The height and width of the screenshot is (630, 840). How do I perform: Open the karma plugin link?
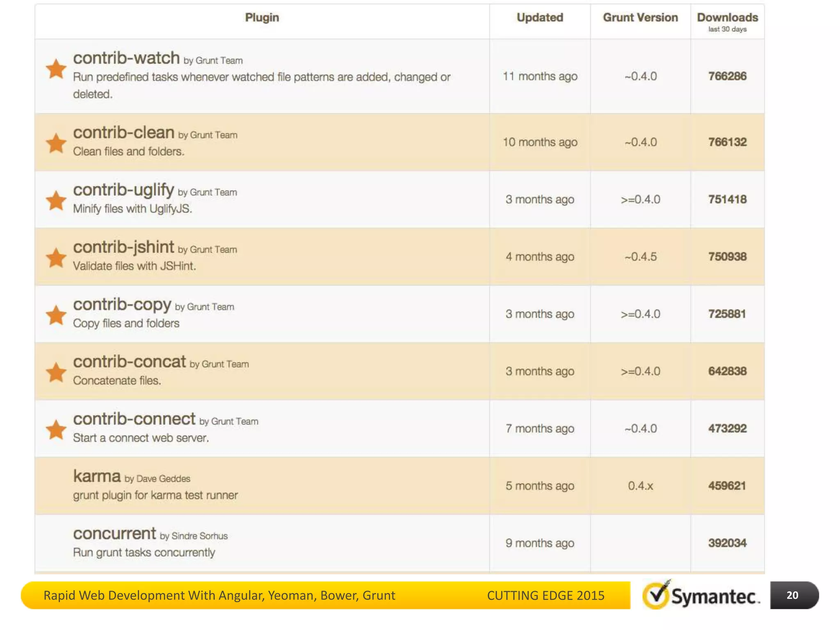tap(97, 476)
